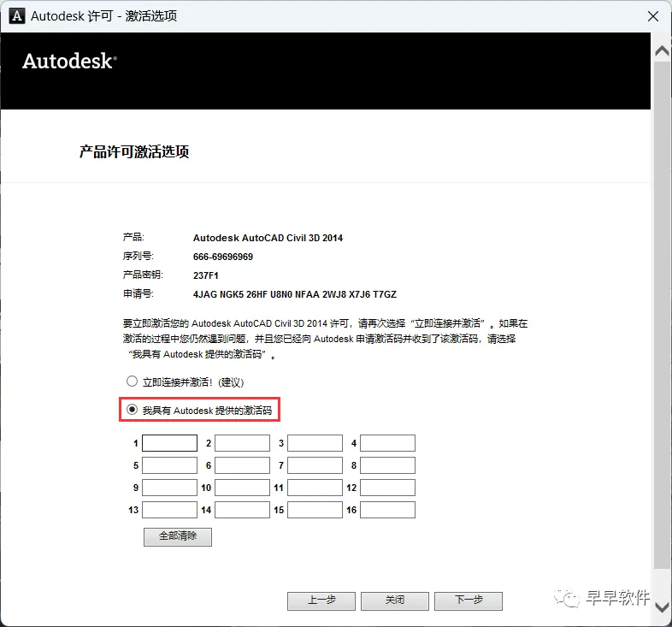Click the heading 产品许可激活选项
The image size is (672, 627).
[x=134, y=151]
